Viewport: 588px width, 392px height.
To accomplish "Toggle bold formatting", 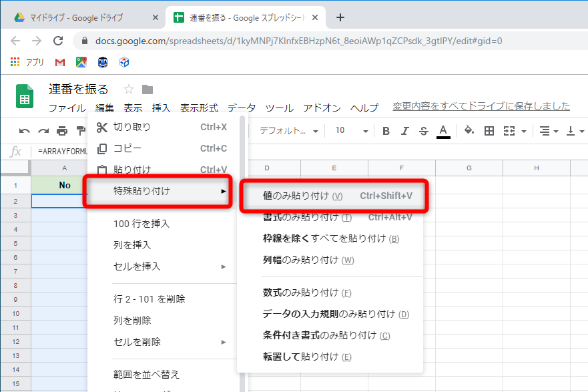I will pyautogui.click(x=386, y=131).
